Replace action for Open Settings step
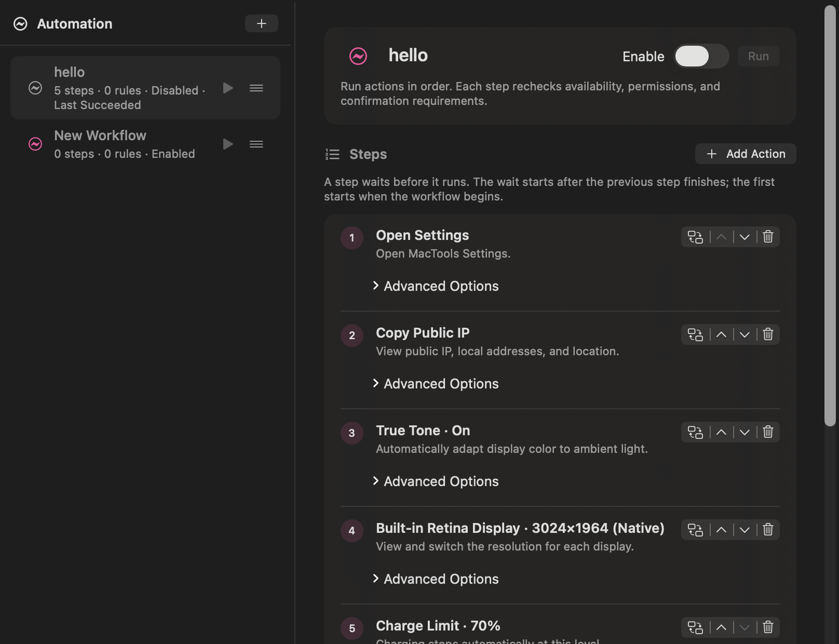Viewport: 839px width, 644px height. click(695, 237)
